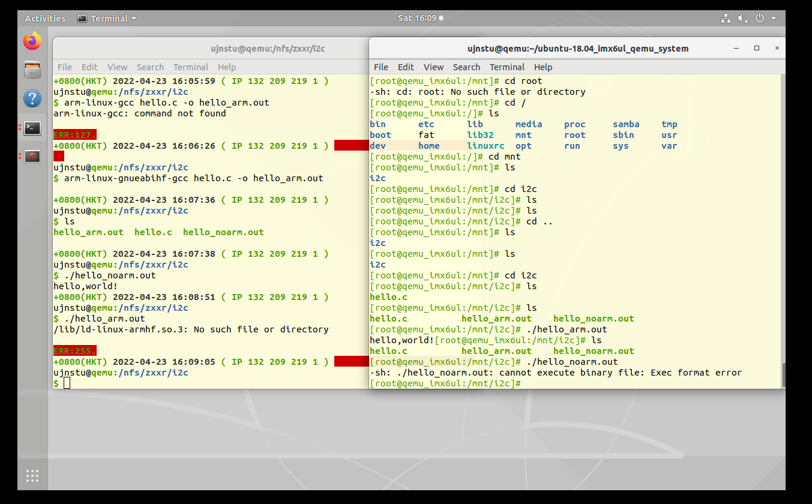Click 'run' in right terminal directory listing
The image size is (812, 504).
tap(572, 146)
